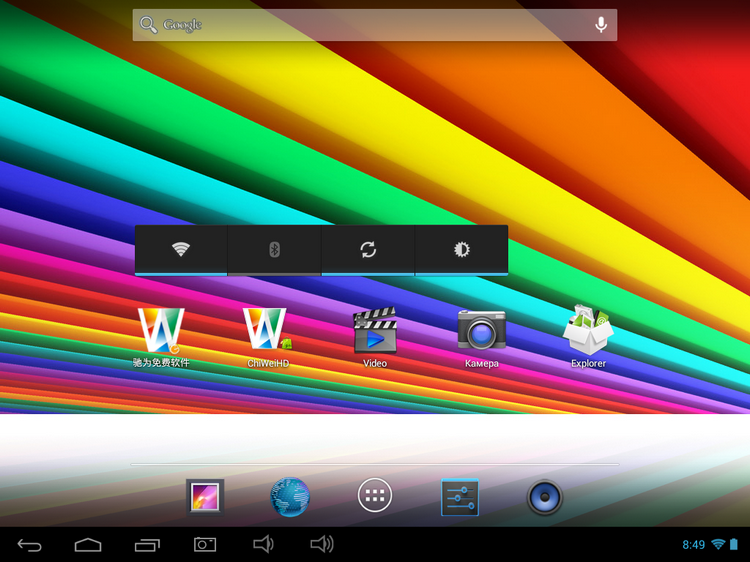The height and width of the screenshot is (562, 750).
Task: Tap the Google search magnifier icon
Action: [x=148, y=24]
